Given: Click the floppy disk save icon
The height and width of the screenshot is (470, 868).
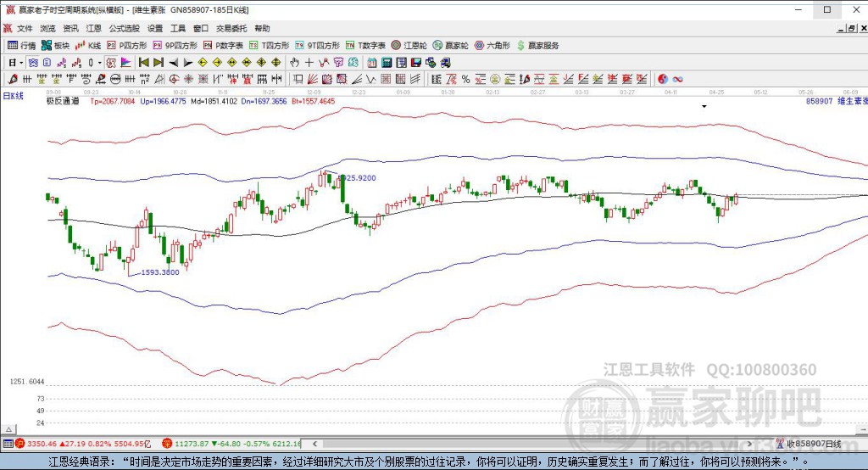Looking at the screenshot, I should click(416, 63).
